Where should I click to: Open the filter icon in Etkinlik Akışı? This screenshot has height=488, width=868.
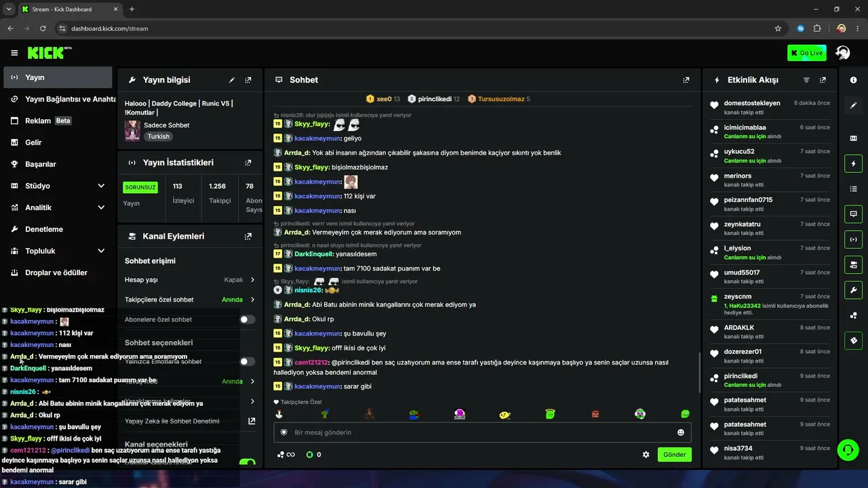click(806, 80)
